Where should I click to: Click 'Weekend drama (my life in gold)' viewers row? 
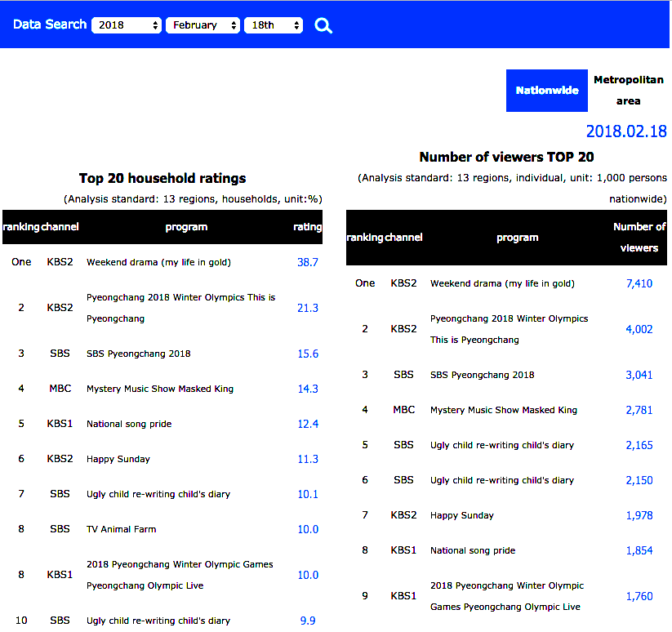502,283
